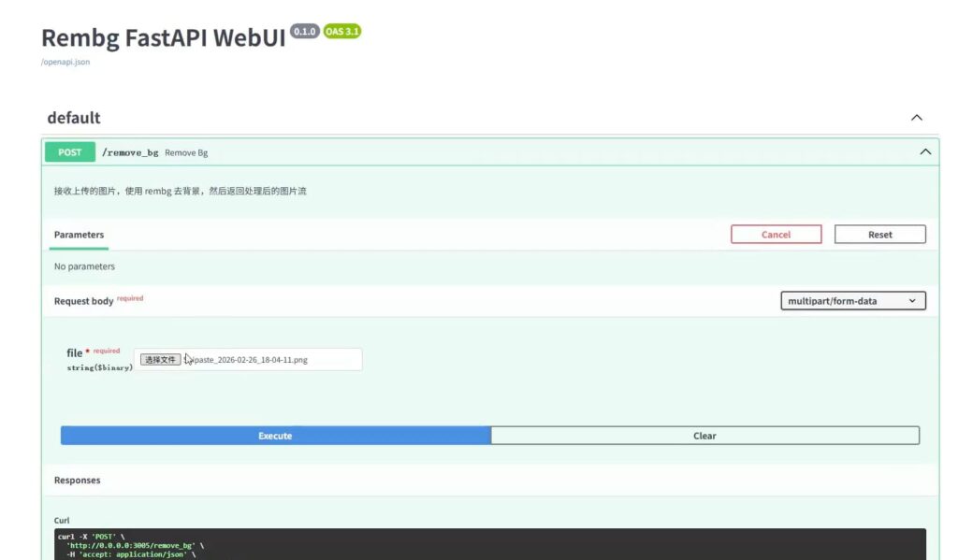Open the /openapi.json link
Screen dimensions: 958x560
tap(65, 62)
